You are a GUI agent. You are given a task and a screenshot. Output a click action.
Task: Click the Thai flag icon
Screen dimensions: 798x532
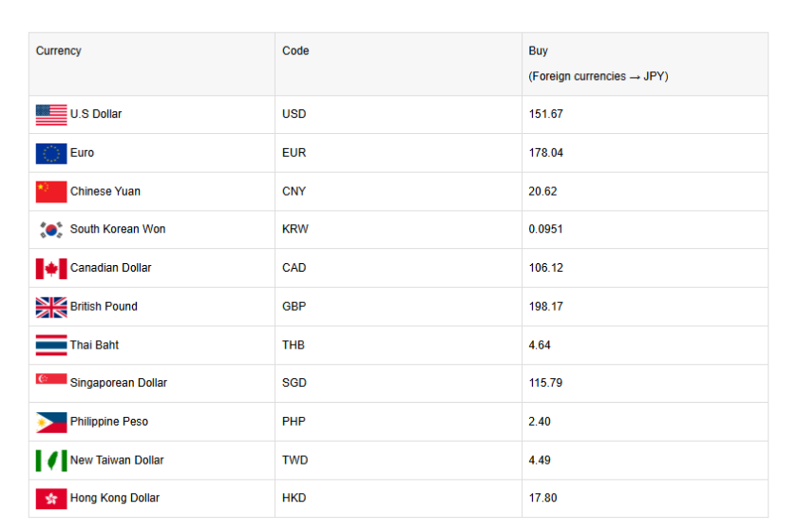51,346
